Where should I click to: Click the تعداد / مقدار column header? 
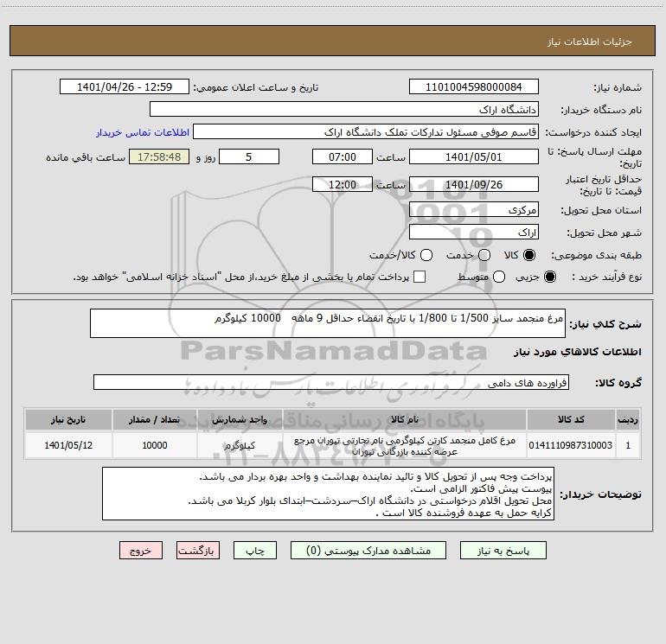155,420
